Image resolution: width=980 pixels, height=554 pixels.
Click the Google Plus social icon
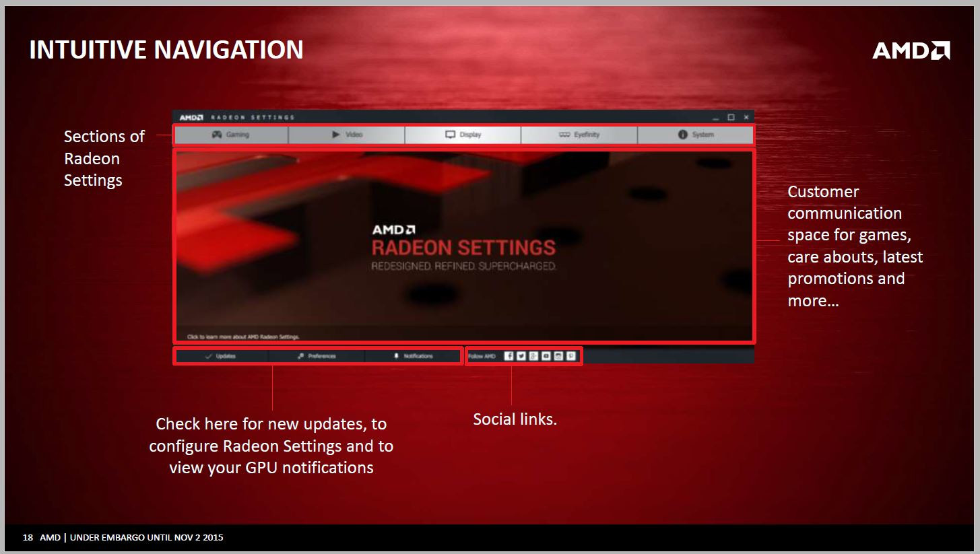pos(533,356)
